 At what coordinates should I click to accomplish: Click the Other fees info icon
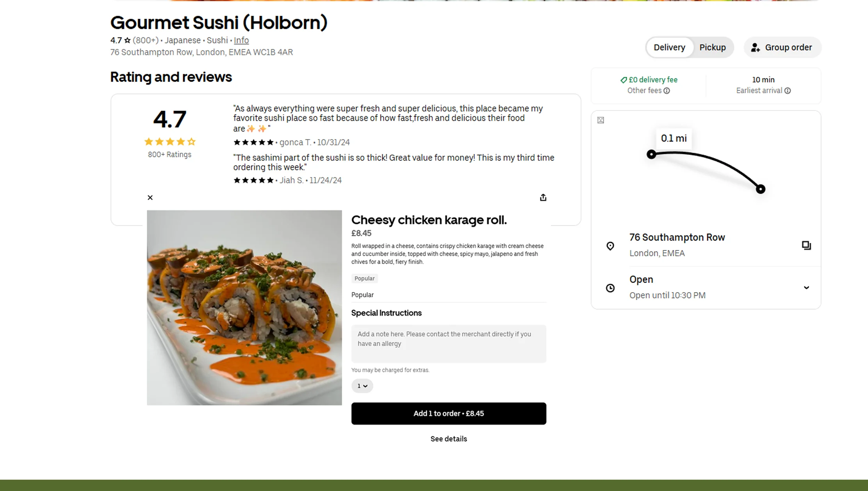click(667, 91)
